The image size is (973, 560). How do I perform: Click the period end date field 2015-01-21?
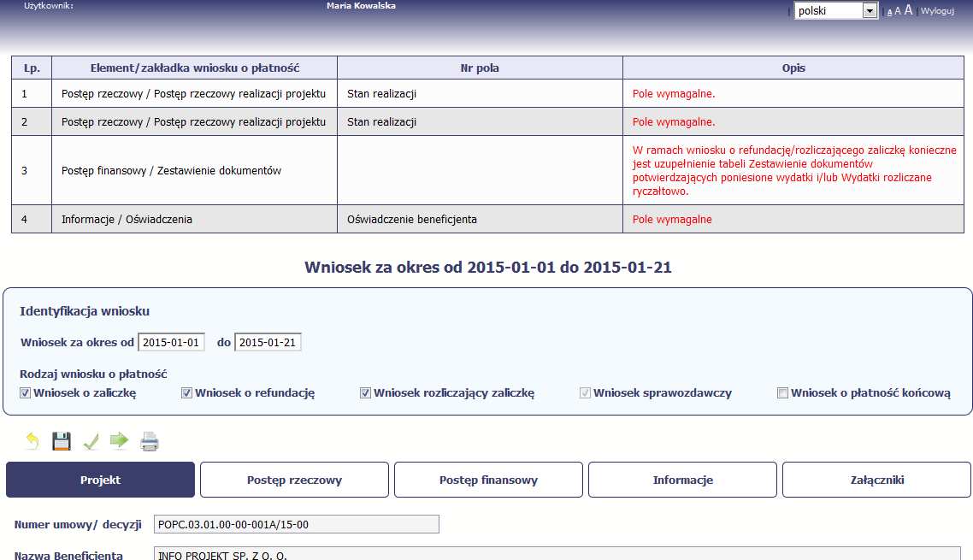(x=268, y=342)
